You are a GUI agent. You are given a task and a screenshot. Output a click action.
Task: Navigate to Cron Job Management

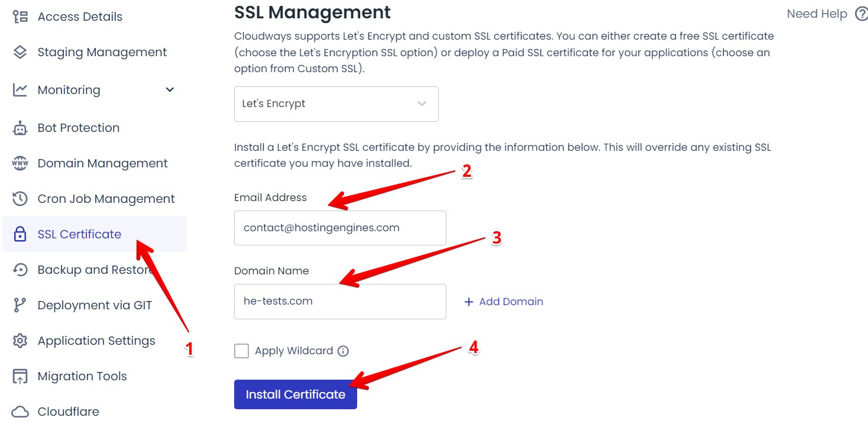[106, 199]
